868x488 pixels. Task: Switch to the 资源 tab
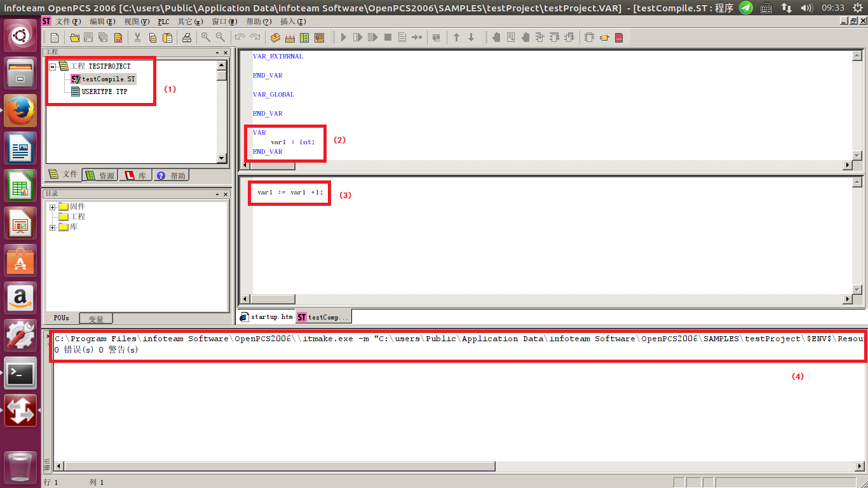pos(100,175)
